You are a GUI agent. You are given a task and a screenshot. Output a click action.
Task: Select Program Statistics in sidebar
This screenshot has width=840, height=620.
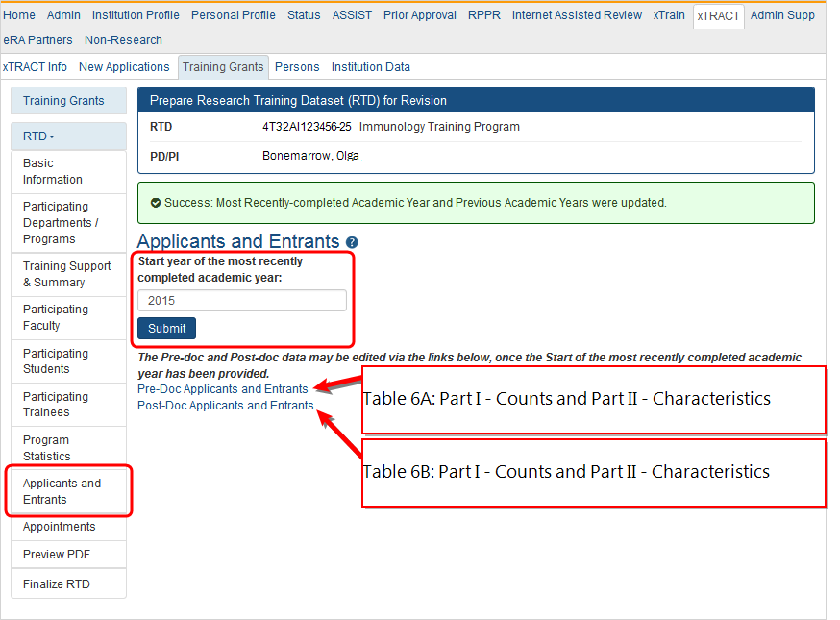(47, 448)
